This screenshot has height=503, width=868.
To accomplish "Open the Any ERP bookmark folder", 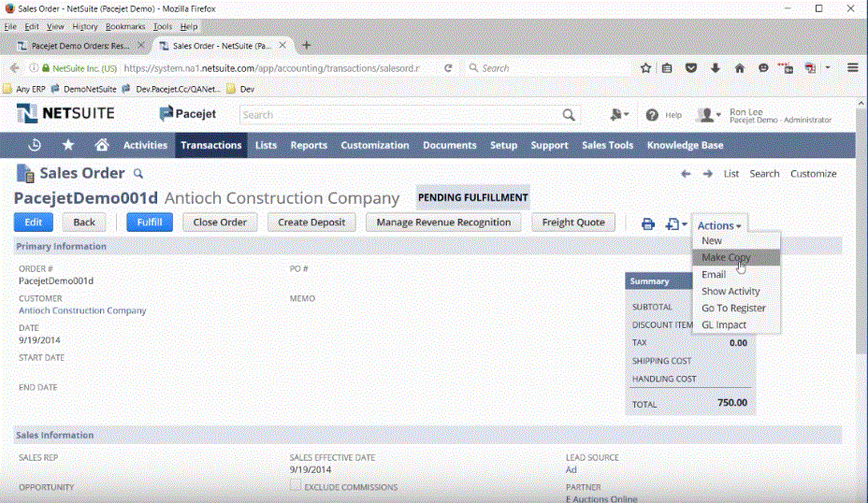I will (x=23, y=89).
